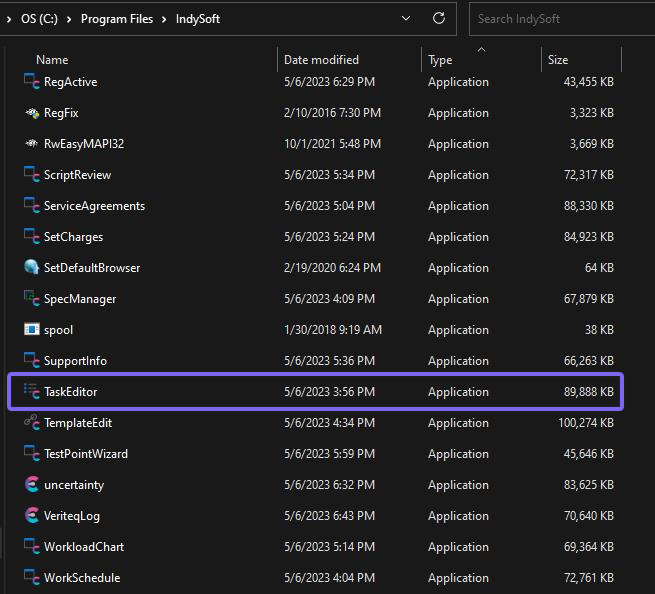Screen dimensions: 655x594
Task: Select the TemplateEdit application icon
Action: pyautogui.click(x=31, y=423)
